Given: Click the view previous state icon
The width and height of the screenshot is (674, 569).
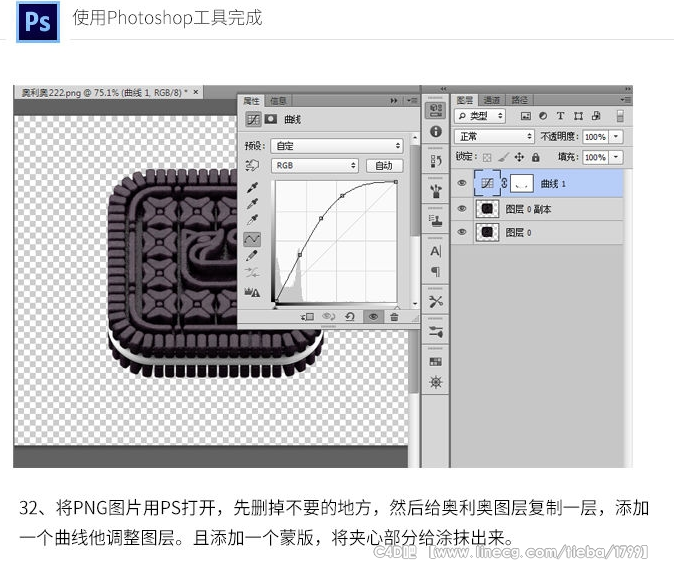Looking at the screenshot, I should tap(329, 317).
